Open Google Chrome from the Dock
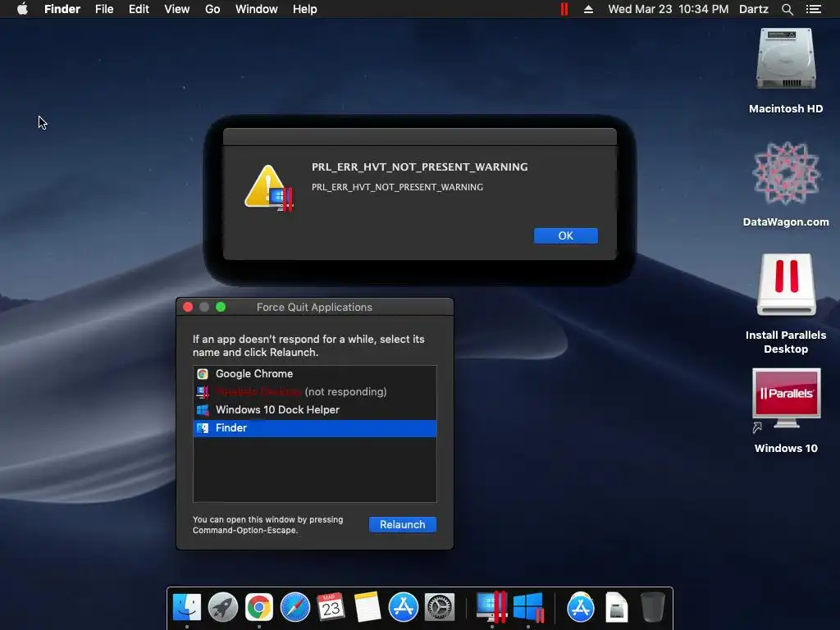This screenshot has height=630, width=840. 258,607
